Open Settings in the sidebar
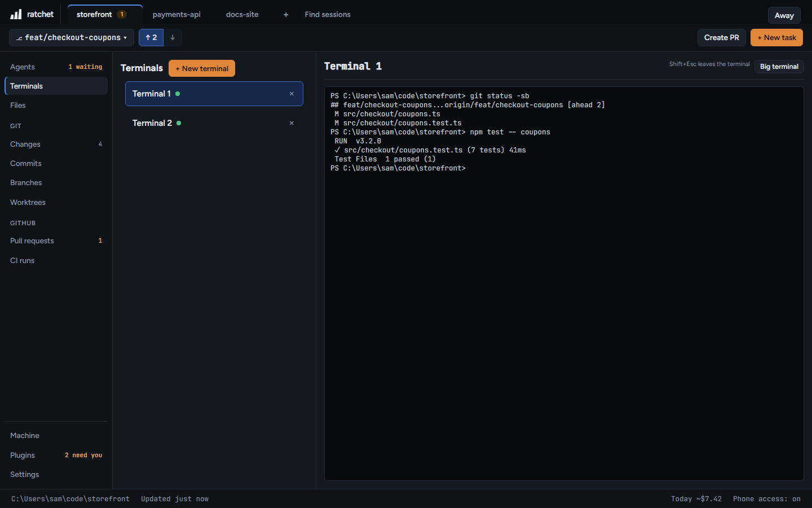Screen dimensions: 812x508 click(x=56, y=474)
